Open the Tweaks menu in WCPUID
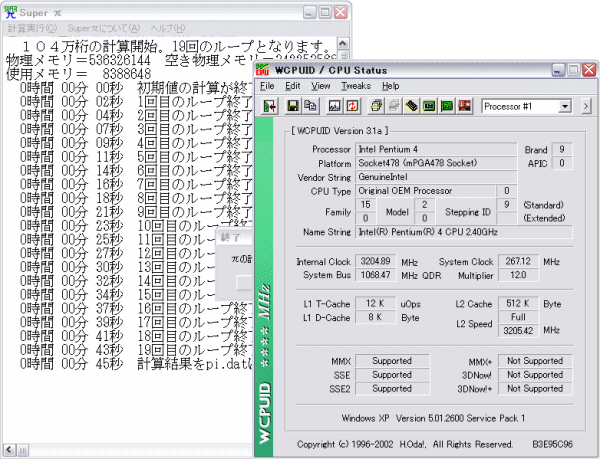Screen dimensions: 600x459 356,86
